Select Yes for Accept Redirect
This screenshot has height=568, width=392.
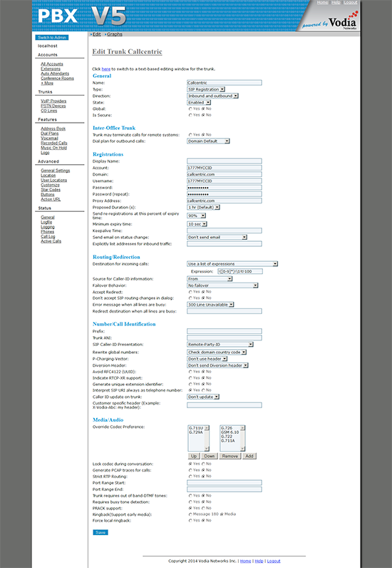pos(190,292)
